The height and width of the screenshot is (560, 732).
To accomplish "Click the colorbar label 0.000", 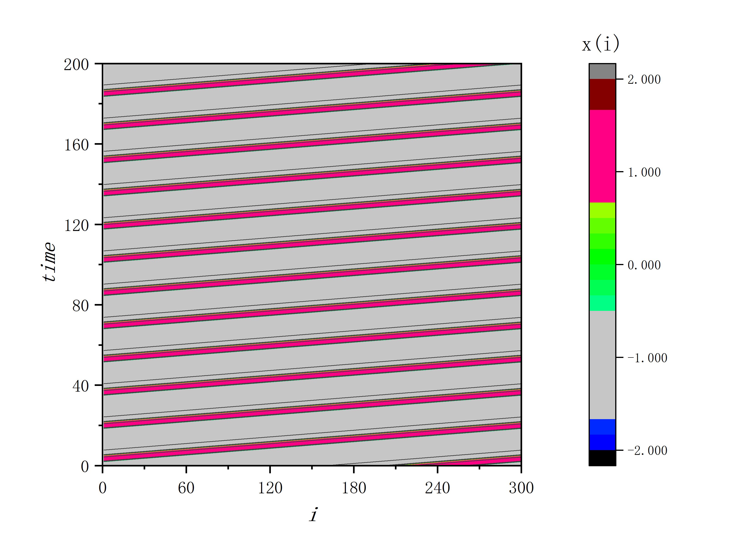I will tap(644, 265).
